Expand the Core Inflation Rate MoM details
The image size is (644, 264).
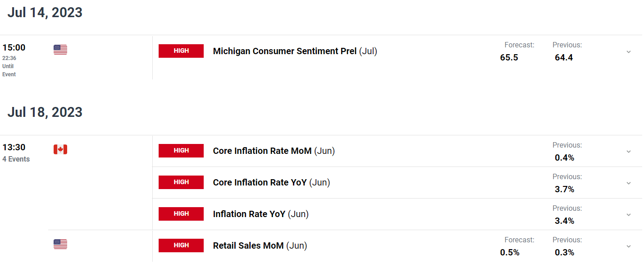(629, 152)
